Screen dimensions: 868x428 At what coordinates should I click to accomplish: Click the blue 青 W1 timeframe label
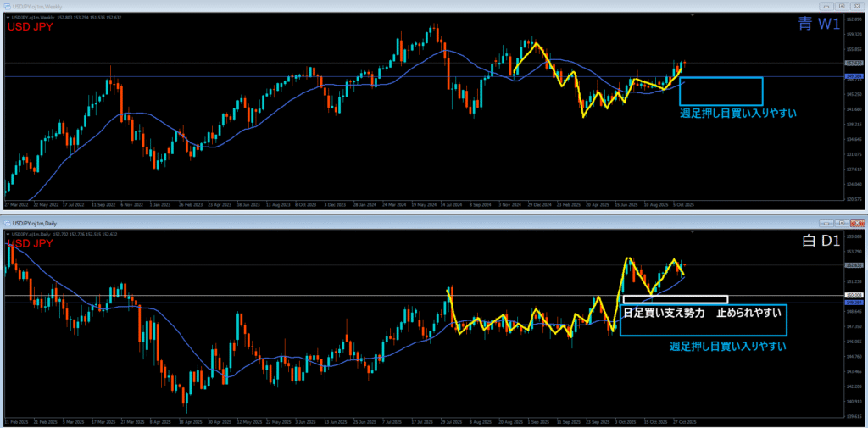(x=819, y=25)
